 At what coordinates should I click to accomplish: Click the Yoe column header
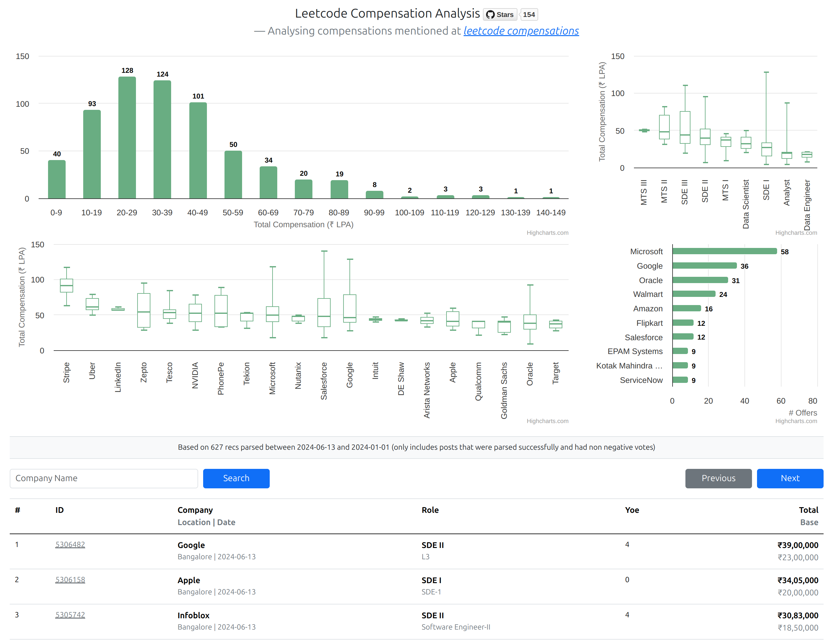(632, 510)
